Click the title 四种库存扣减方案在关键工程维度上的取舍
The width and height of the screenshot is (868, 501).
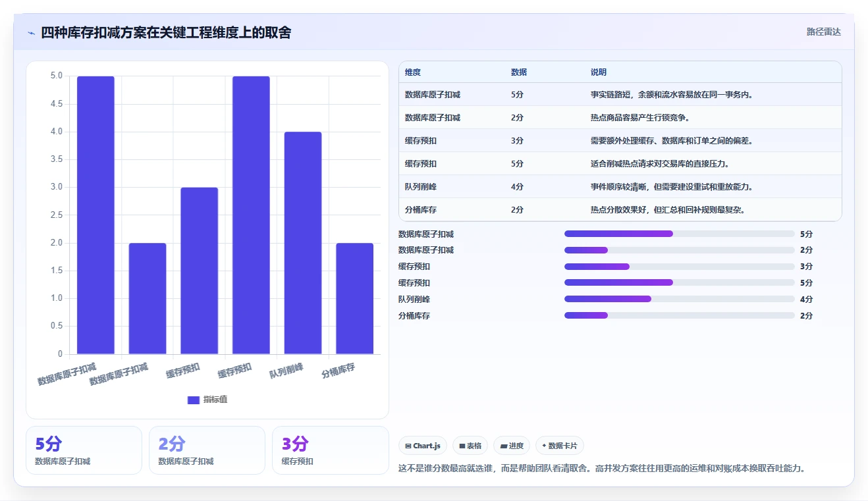click(166, 32)
